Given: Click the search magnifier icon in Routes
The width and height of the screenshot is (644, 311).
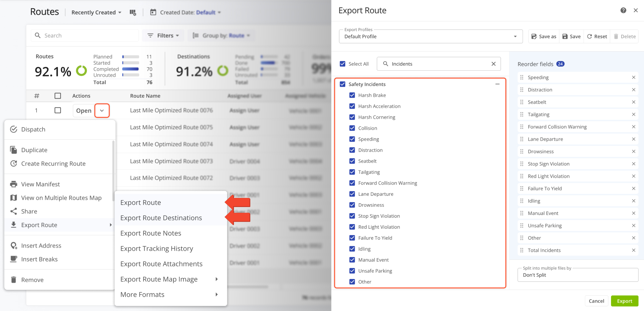Looking at the screenshot, I should click(x=38, y=35).
